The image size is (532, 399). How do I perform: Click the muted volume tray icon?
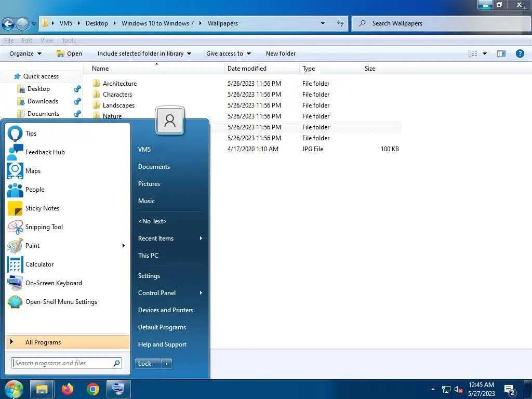coord(458,390)
